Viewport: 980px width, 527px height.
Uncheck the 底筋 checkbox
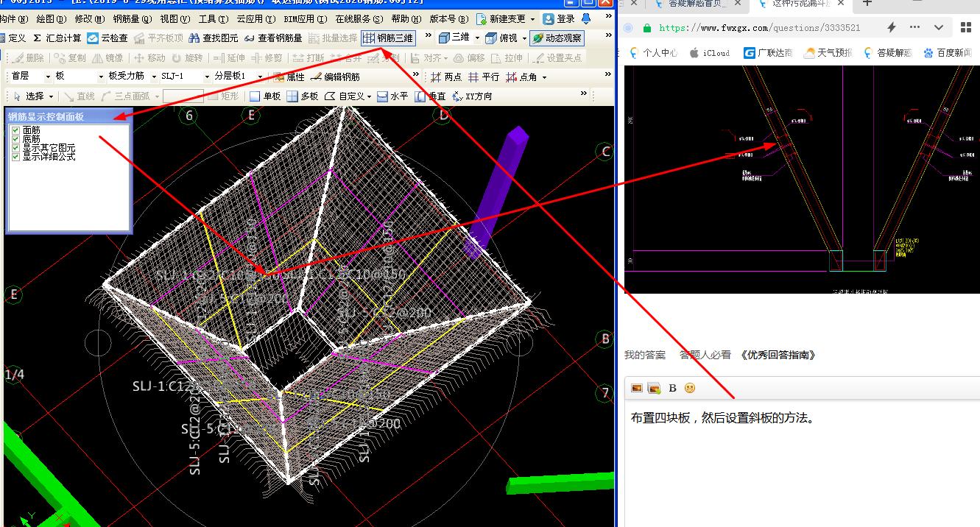[x=15, y=139]
